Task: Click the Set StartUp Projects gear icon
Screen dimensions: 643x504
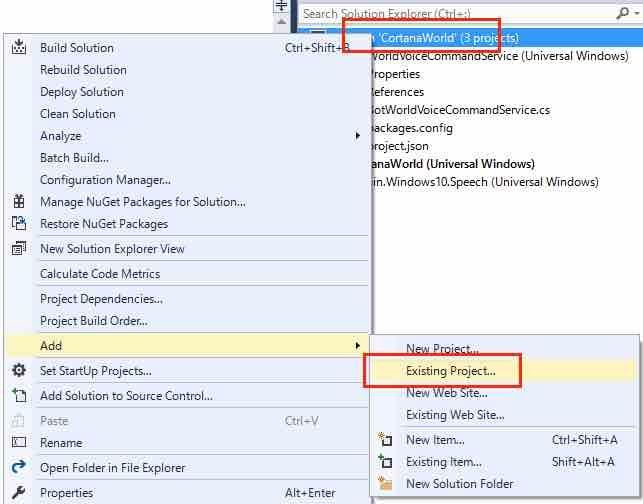Action: pyautogui.click(x=19, y=370)
